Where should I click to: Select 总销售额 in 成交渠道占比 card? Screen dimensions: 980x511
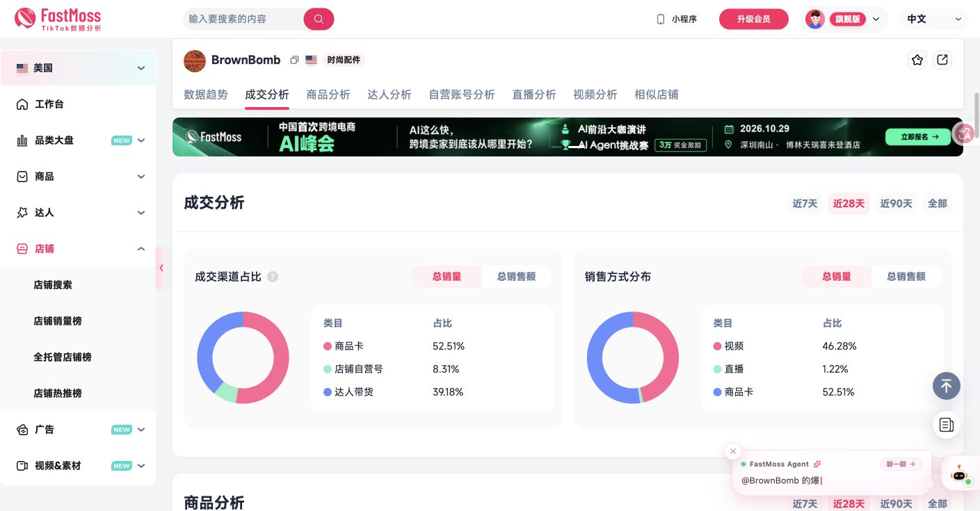point(516,277)
